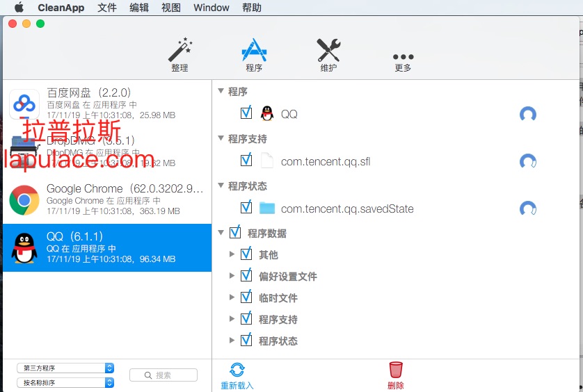The image size is (583, 392).
Task: Expand the 偏好设置文件 row
Action: click(x=232, y=276)
